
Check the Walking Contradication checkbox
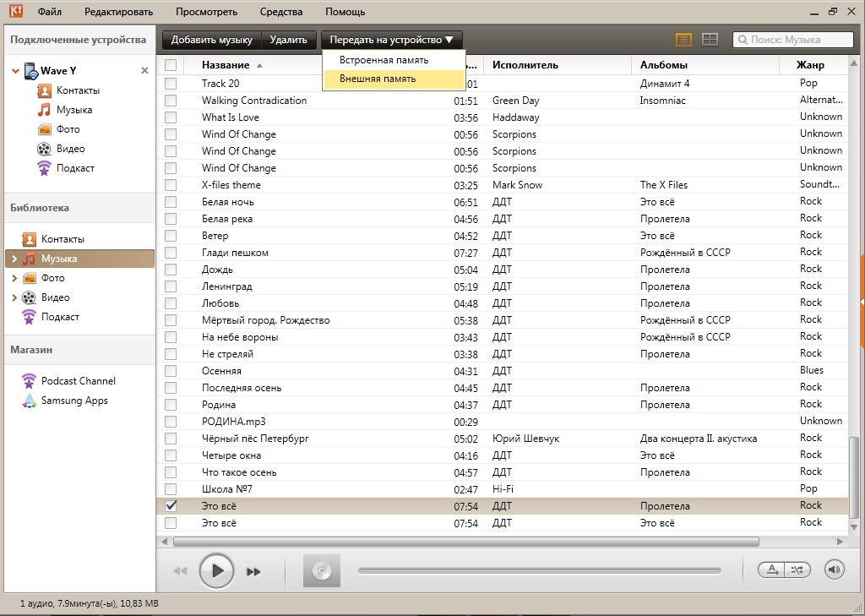pyautogui.click(x=171, y=101)
